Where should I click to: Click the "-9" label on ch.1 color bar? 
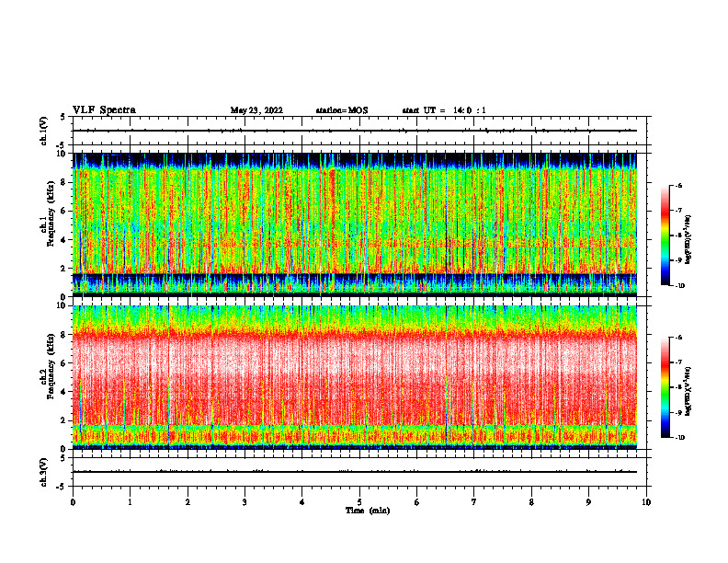coord(678,260)
